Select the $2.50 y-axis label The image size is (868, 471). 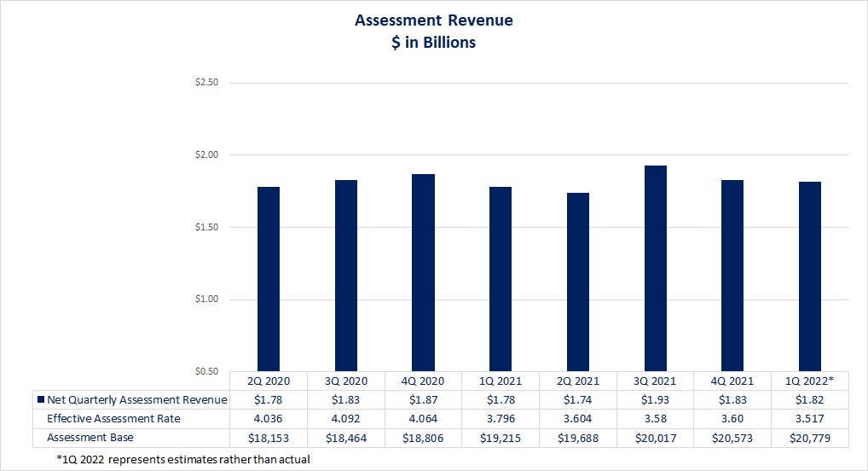207,83
